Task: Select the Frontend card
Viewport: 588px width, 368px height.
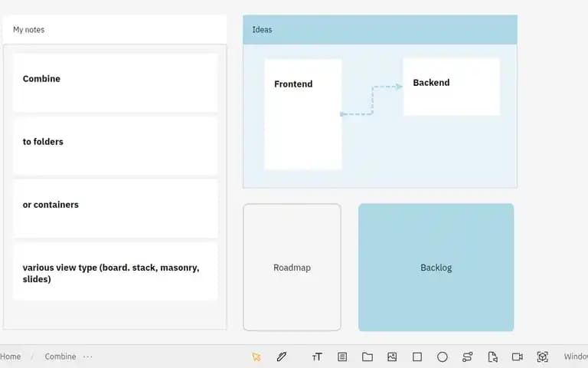Action: click(x=303, y=114)
